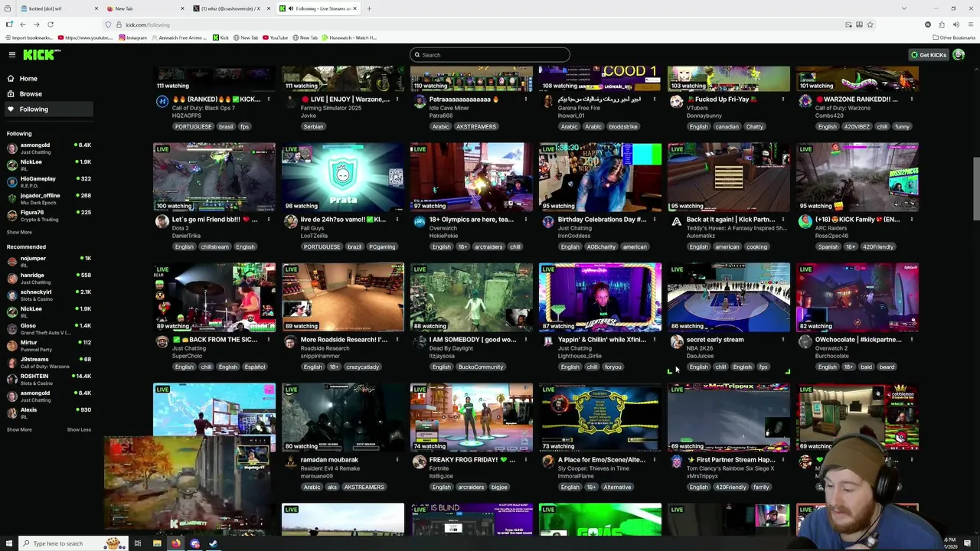
Task: Open the Instagram bookmark
Action: [133, 37]
